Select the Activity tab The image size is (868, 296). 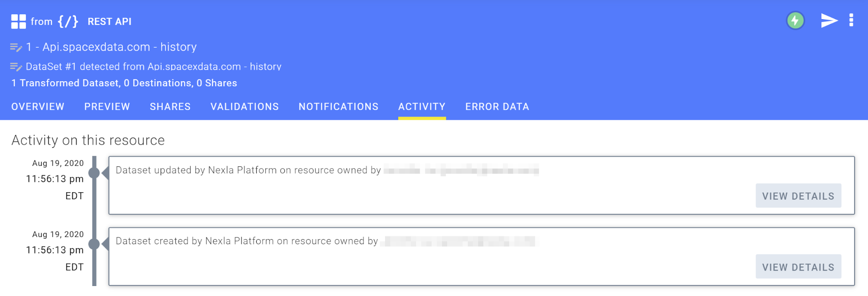point(422,107)
